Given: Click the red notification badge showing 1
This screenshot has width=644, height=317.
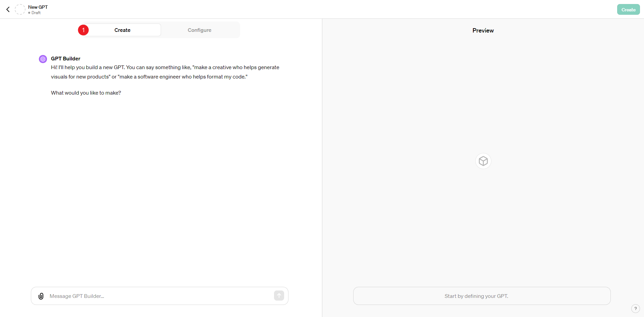Looking at the screenshot, I should click(84, 30).
